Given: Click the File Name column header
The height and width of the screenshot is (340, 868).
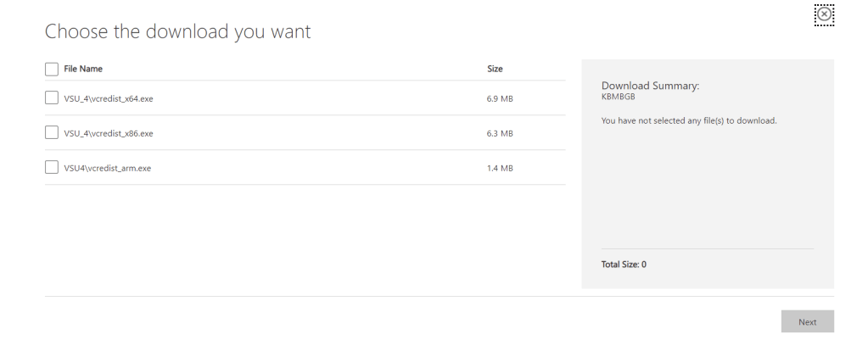Looking at the screenshot, I should point(83,69).
